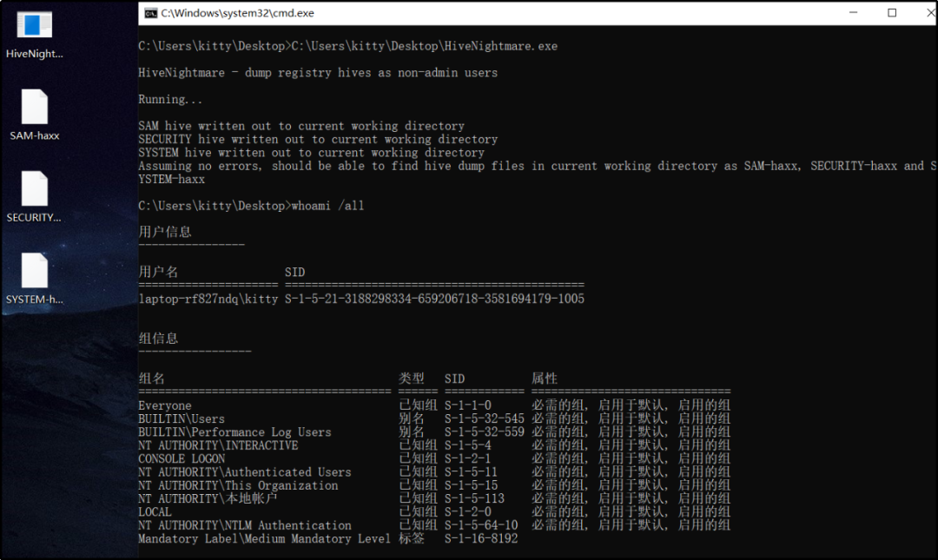
Task: Click the SID value 'S-1-5-64-10'
Action: [481, 525]
